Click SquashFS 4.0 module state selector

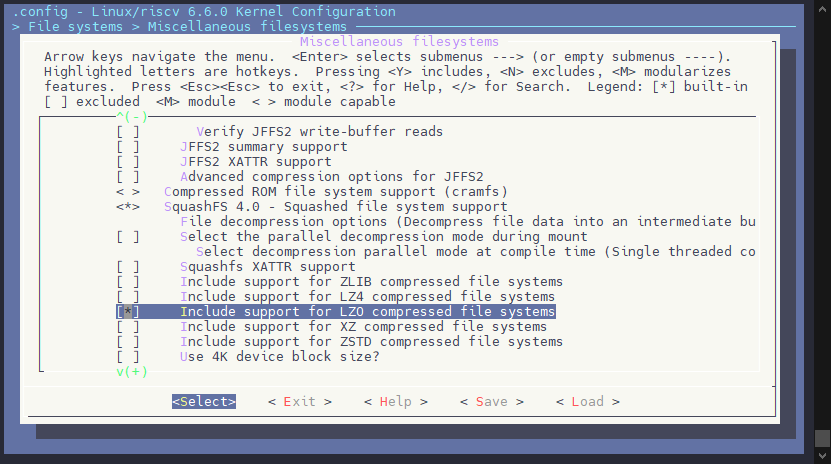click(x=128, y=207)
